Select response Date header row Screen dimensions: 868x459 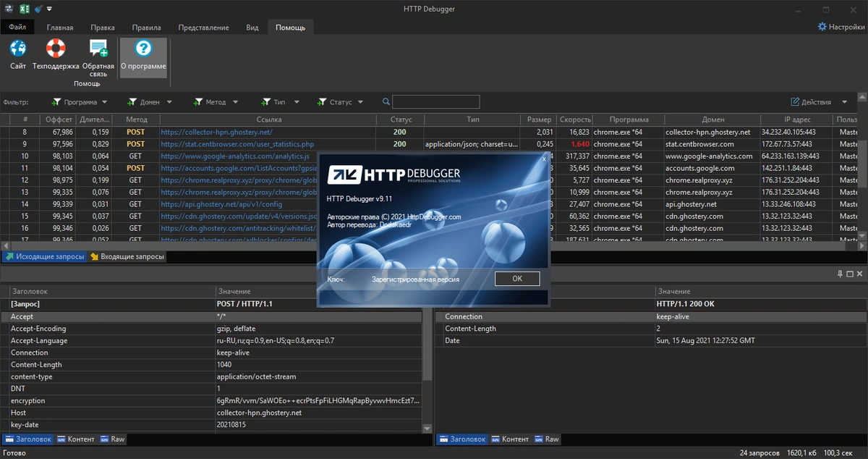[651, 340]
